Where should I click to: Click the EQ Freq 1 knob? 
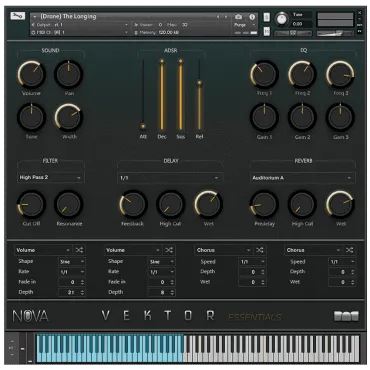click(x=264, y=74)
